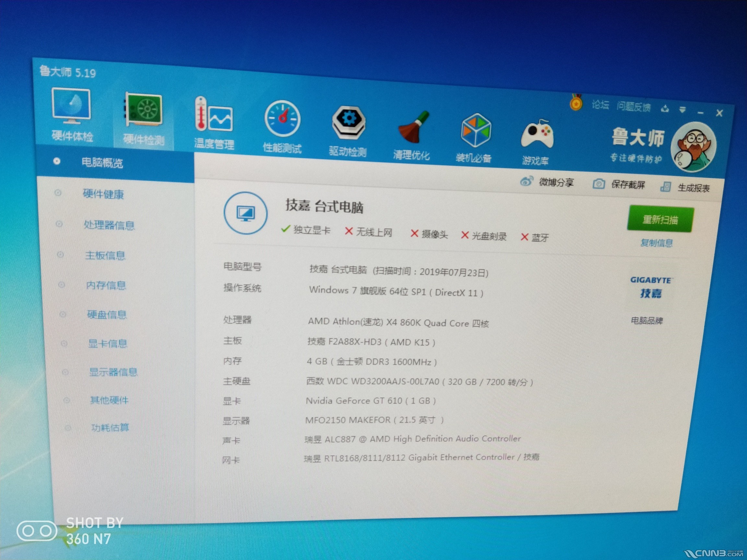Click the GIGABYTE 技嘉 brand logo

(x=651, y=287)
